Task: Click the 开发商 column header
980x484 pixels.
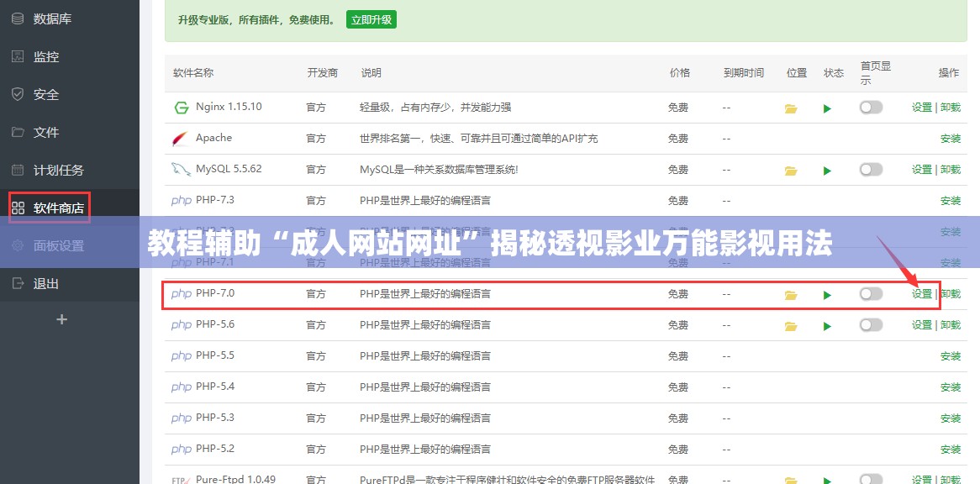Action: [x=323, y=73]
